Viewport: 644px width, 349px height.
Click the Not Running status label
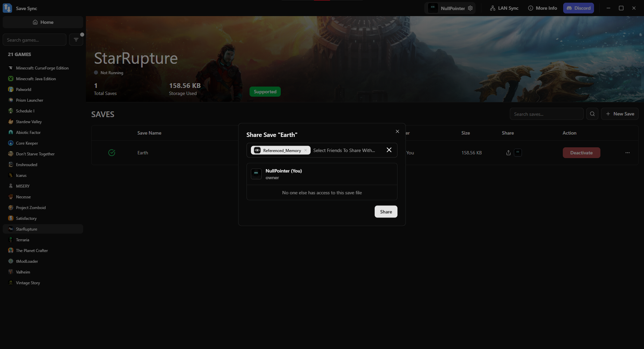[112, 73]
